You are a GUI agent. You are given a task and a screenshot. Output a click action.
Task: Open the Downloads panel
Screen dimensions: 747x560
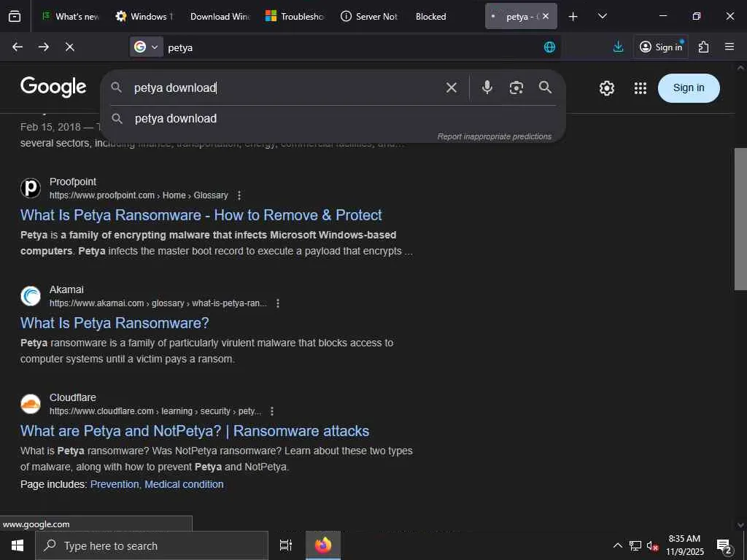point(618,47)
